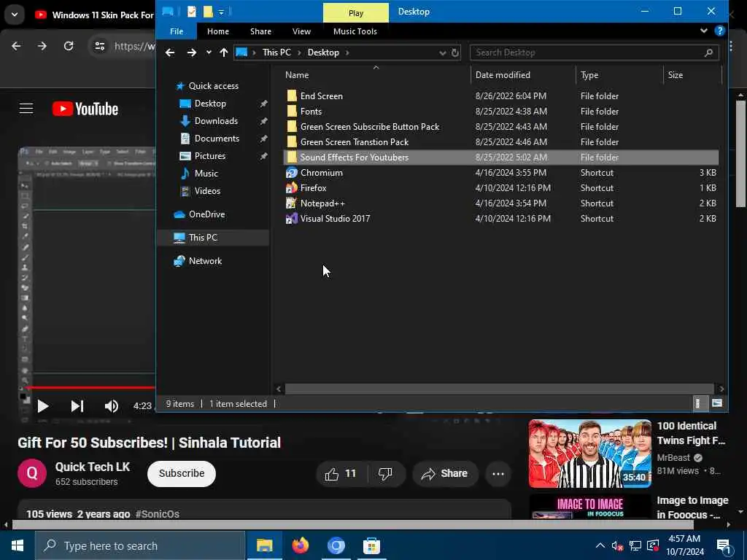Open more actions ellipsis under video
Image resolution: width=747 pixels, height=560 pixels.
498,474
